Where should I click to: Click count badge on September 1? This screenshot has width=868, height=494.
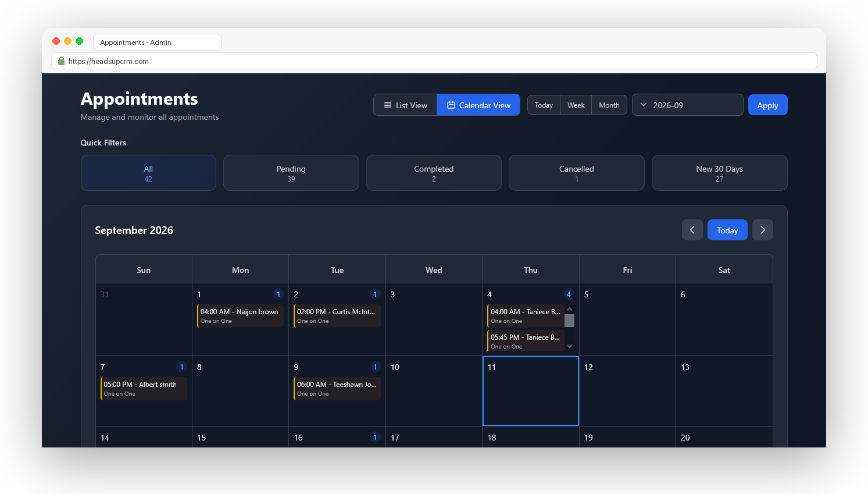point(278,294)
